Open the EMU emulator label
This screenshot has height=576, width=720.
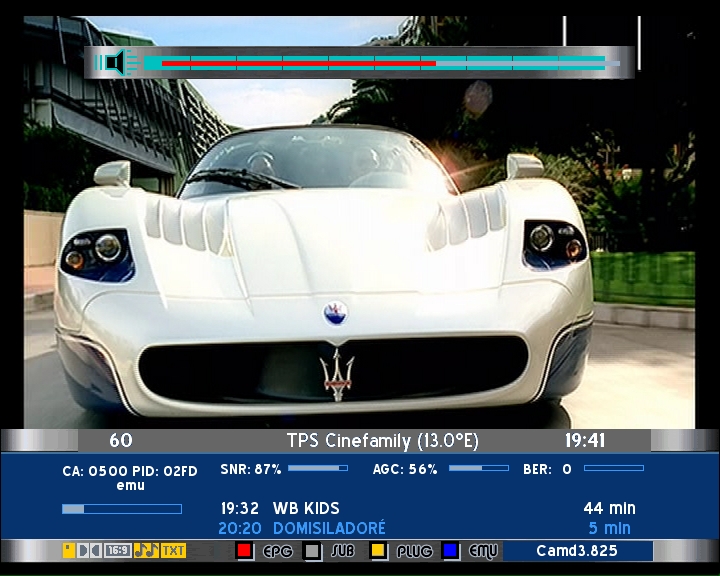(x=483, y=551)
